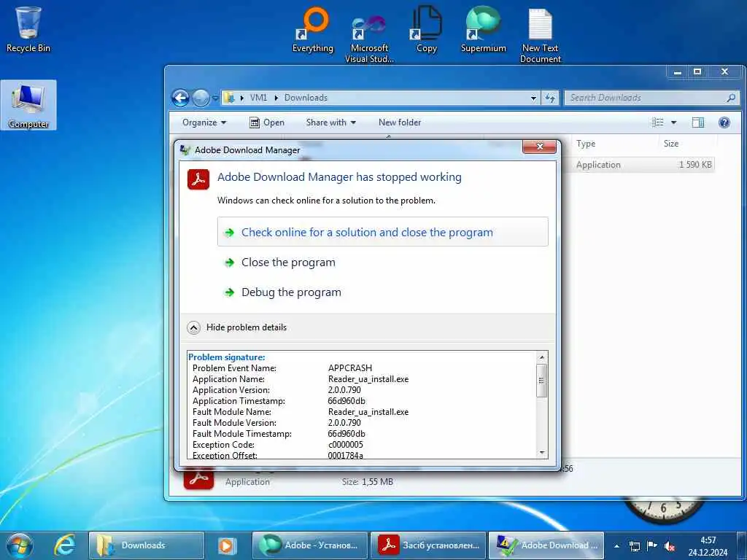
Task: Click Downloads in the address breadcrumb
Action: (306, 98)
